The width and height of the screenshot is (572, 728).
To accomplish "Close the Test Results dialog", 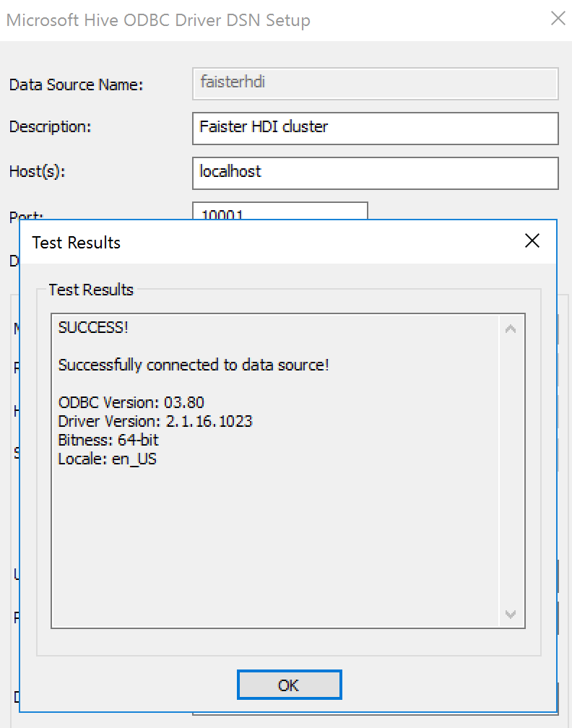I will coord(532,240).
